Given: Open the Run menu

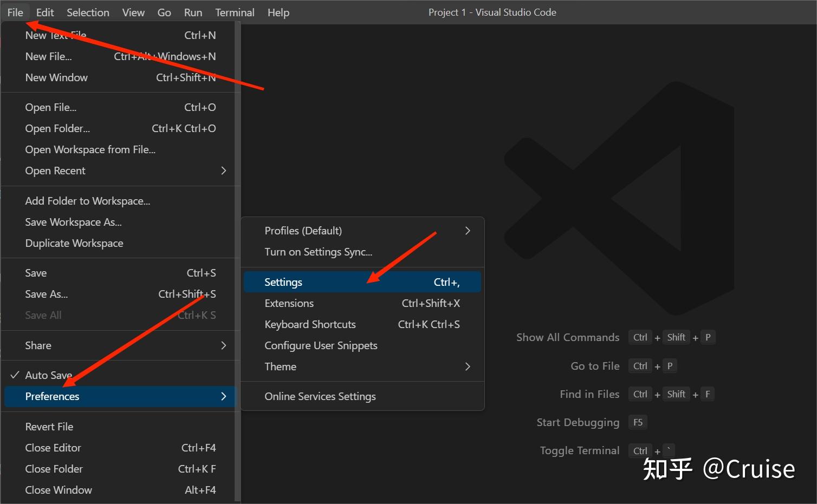Looking at the screenshot, I should point(193,12).
